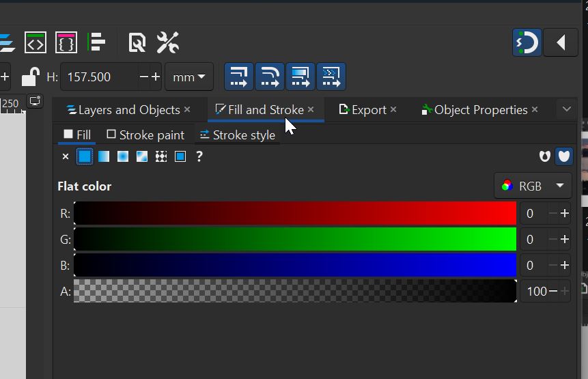
Task: Adjust the green G channel slider
Action: [x=295, y=239]
